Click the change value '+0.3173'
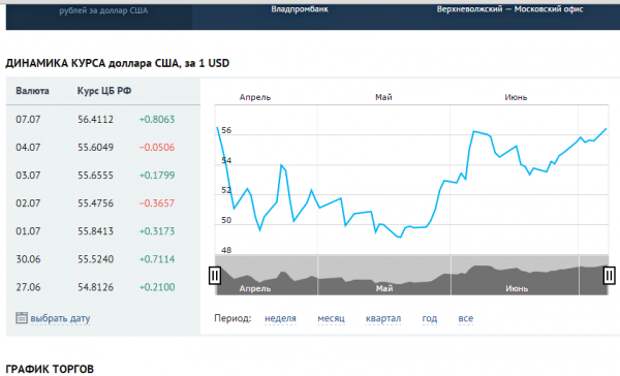The height and width of the screenshot is (376, 620). click(157, 231)
